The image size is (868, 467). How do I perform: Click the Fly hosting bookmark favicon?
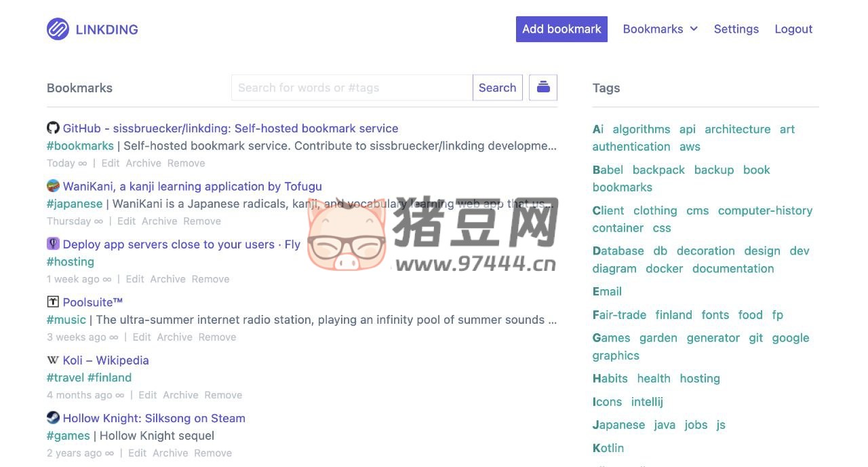(53, 244)
